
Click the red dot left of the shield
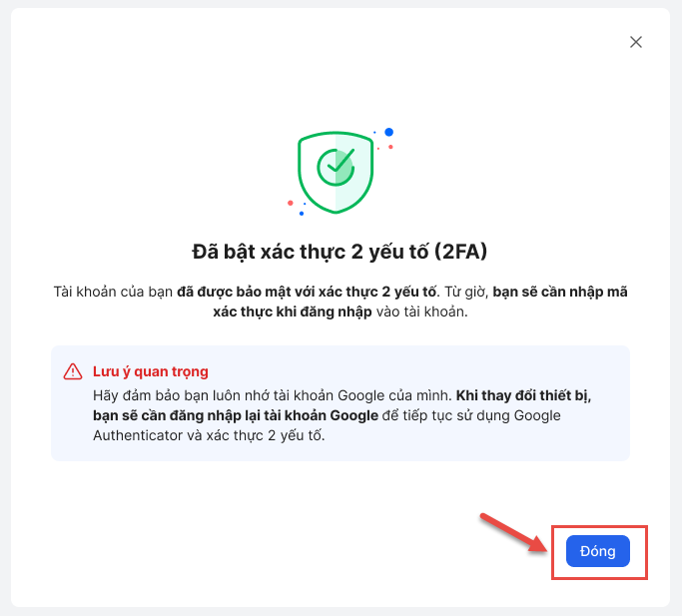click(291, 203)
